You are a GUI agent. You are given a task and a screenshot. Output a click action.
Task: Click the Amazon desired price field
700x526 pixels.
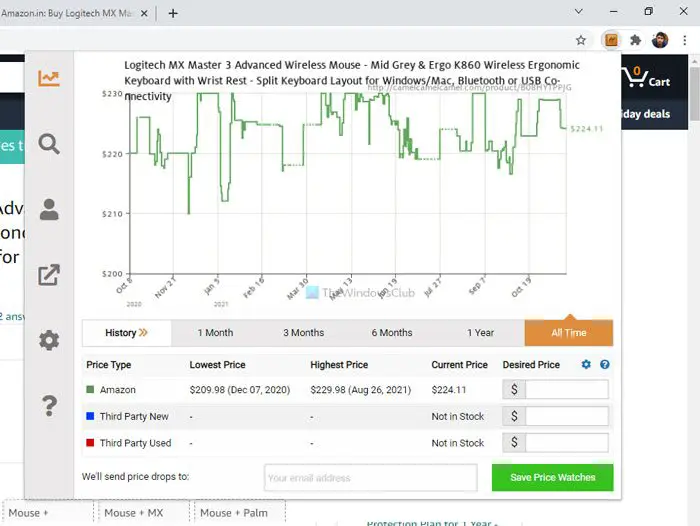[x=567, y=389]
